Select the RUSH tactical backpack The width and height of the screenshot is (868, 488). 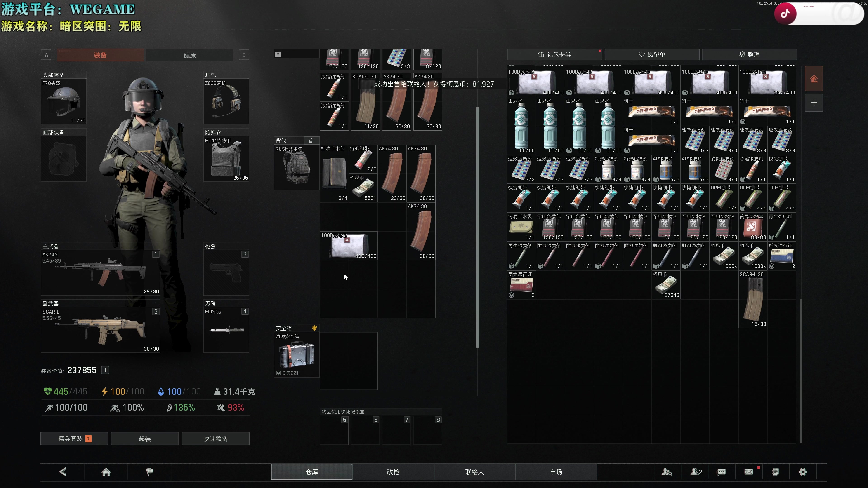pyautogui.click(x=297, y=167)
